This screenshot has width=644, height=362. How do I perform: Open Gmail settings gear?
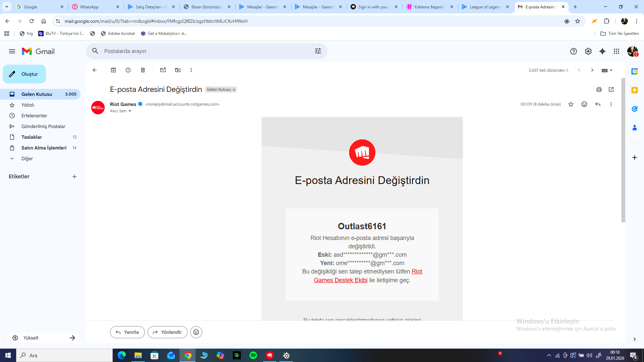(x=588, y=51)
